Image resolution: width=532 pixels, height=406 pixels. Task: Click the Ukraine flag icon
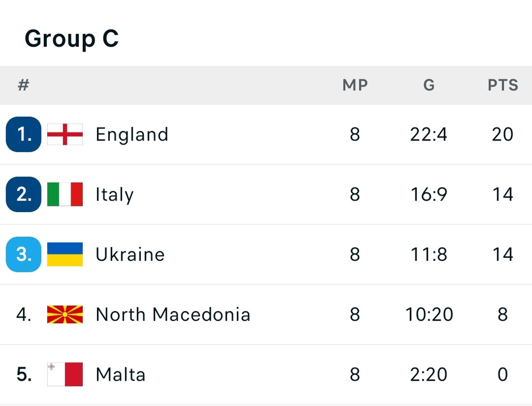point(65,254)
